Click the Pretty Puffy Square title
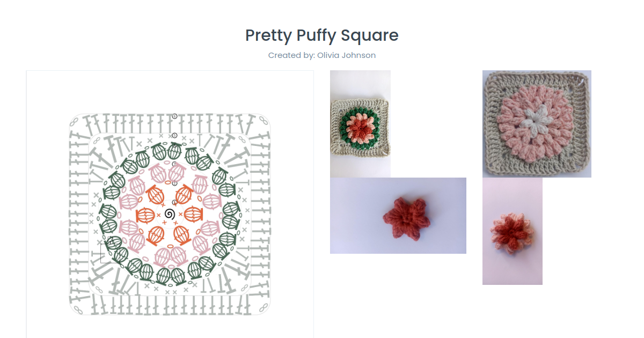The image size is (644, 338). point(322,35)
